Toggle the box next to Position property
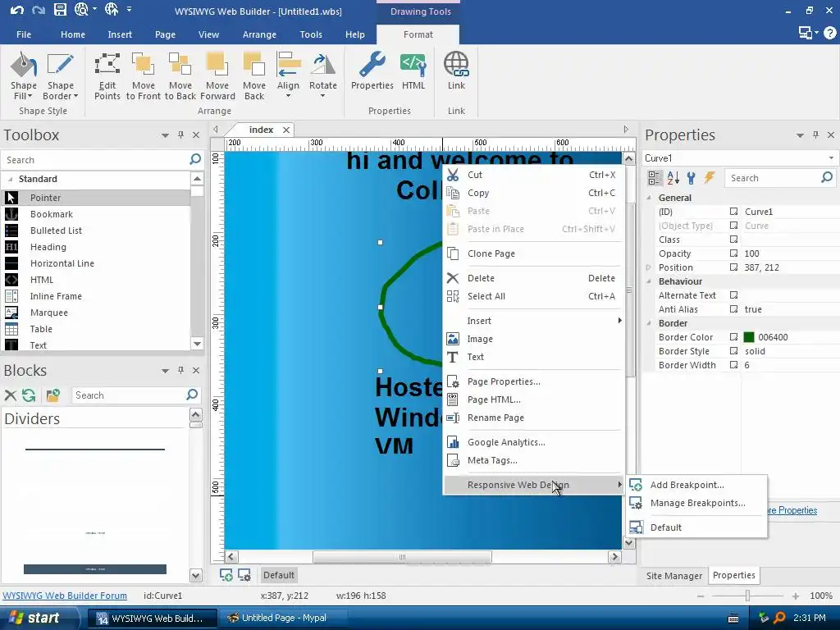 [734, 267]
